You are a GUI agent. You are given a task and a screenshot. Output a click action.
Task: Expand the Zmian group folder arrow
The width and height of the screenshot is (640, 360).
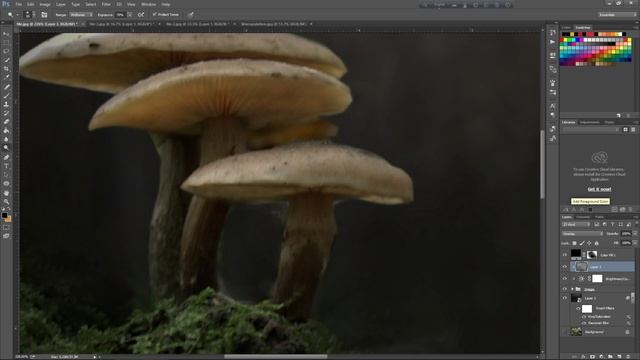point(572,289)
